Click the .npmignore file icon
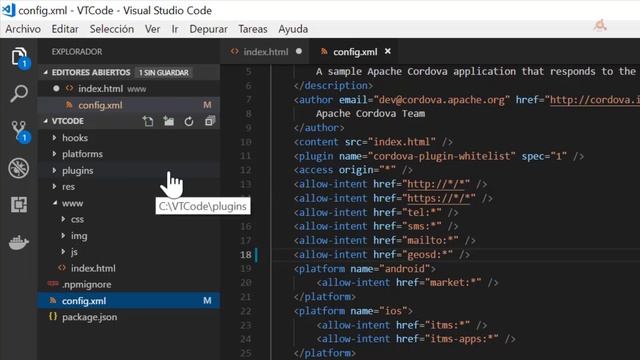Viewport: 640px width, 360px height. pos(53,284)
